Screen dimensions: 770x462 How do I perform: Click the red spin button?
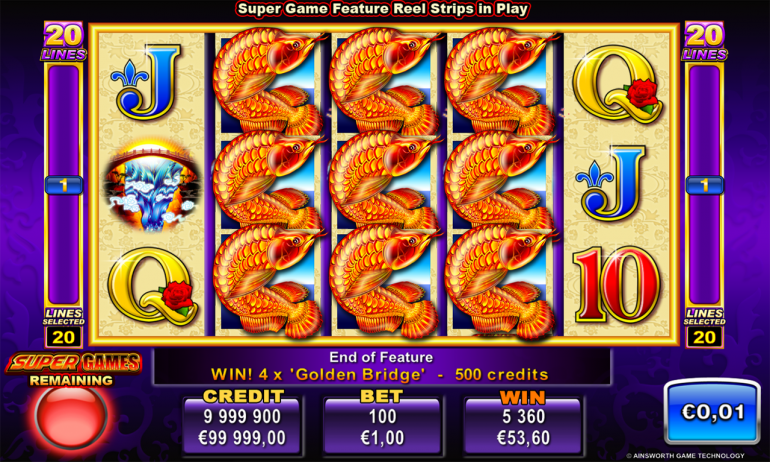point(71,416)
